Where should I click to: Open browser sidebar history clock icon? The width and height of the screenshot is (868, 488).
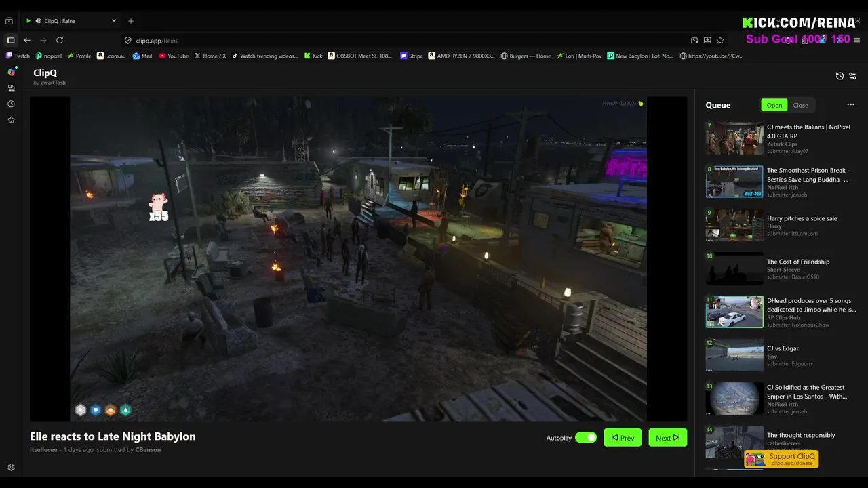11,104
